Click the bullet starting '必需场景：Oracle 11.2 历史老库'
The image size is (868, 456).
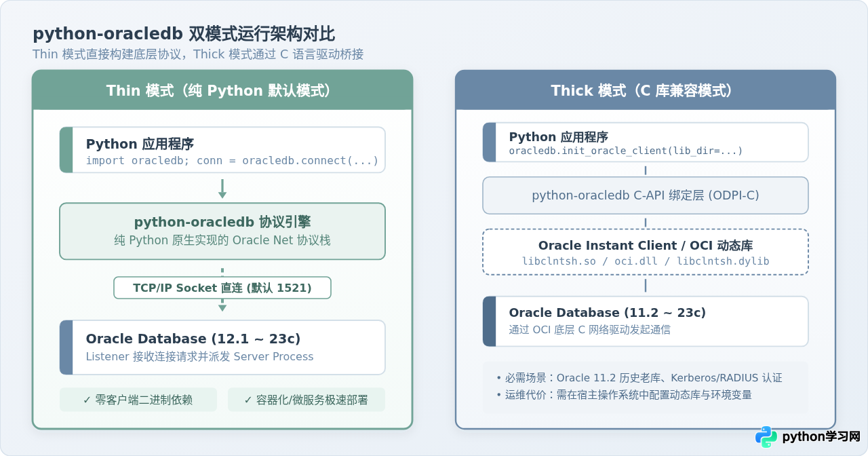(639, 377)
